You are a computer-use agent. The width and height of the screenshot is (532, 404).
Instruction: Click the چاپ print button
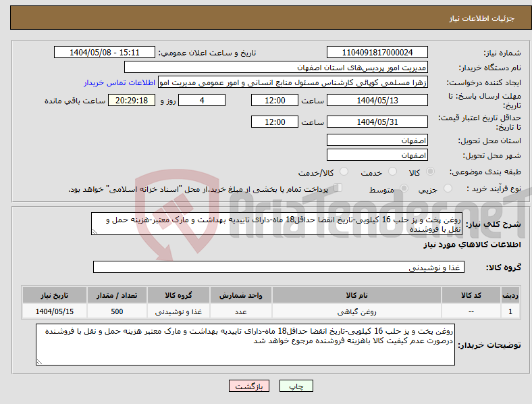tap(296, 386)
